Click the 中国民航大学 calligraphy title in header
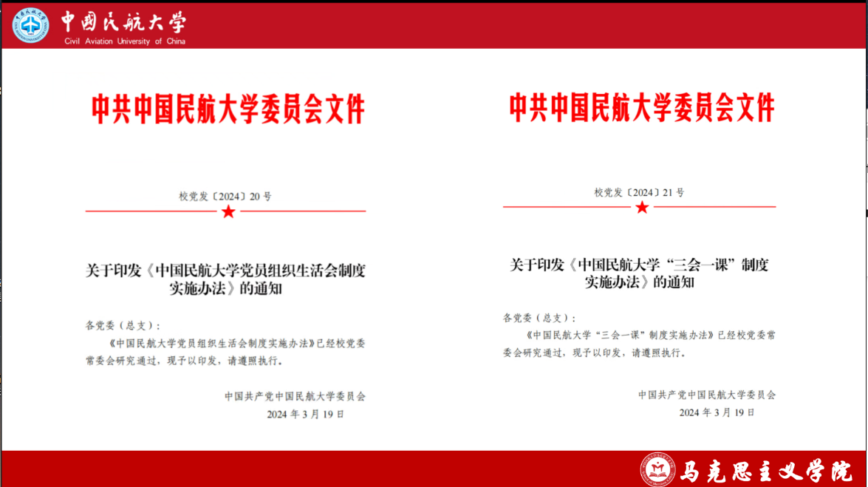The width and height of the screenshot is (868, 487). tap(123, 21)
